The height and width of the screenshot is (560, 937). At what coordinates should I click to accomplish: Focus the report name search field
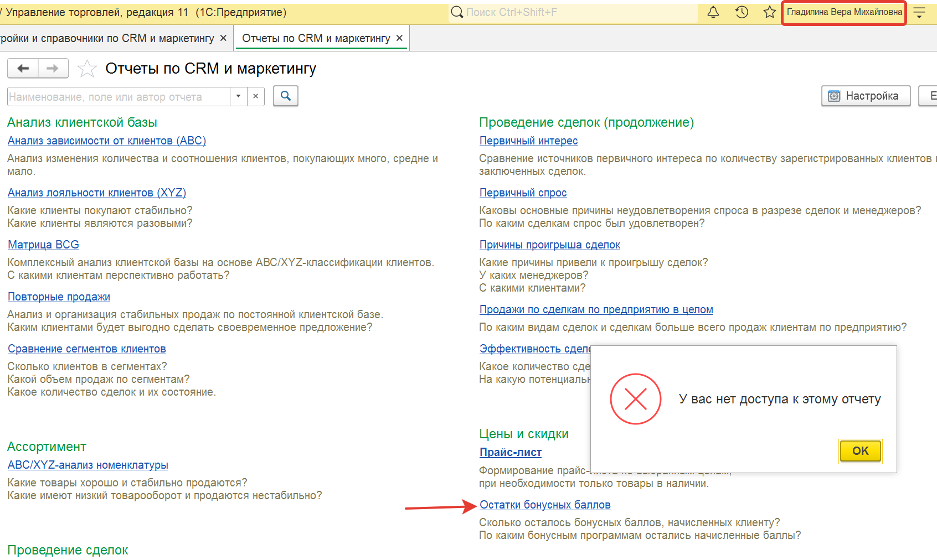[x=119, y=97]
